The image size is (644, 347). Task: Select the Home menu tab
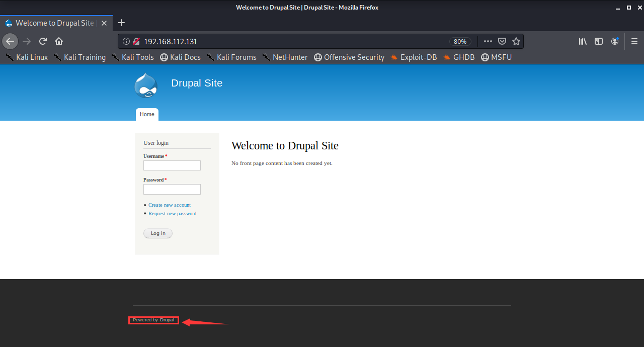pos(147,114)
